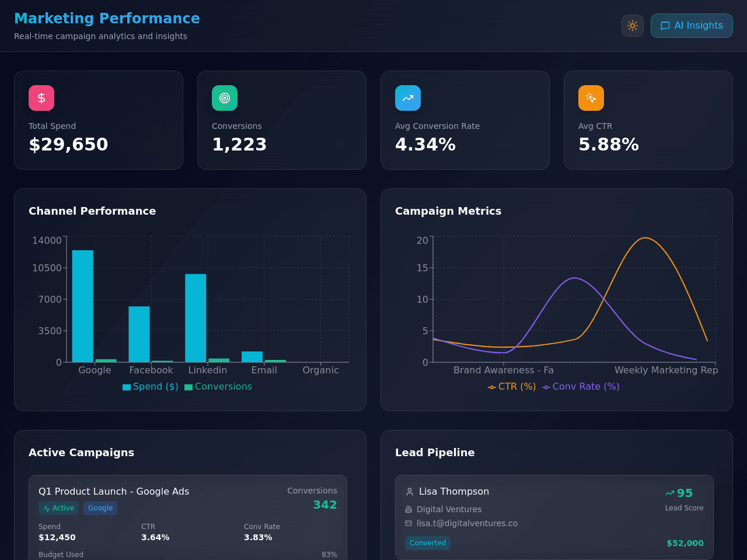Click the $52,000 lead value
This screenshot has width=747, height=560.
coord(685,543)
